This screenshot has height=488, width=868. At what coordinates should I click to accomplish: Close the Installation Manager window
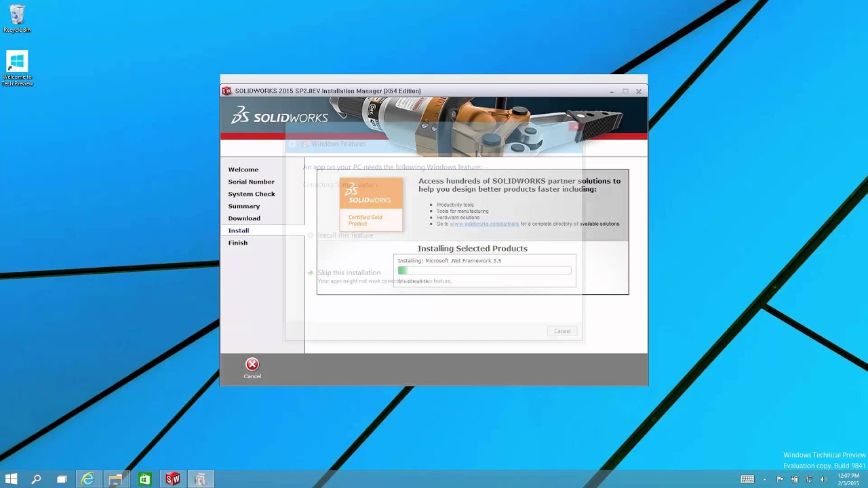[x=639, y=91]
